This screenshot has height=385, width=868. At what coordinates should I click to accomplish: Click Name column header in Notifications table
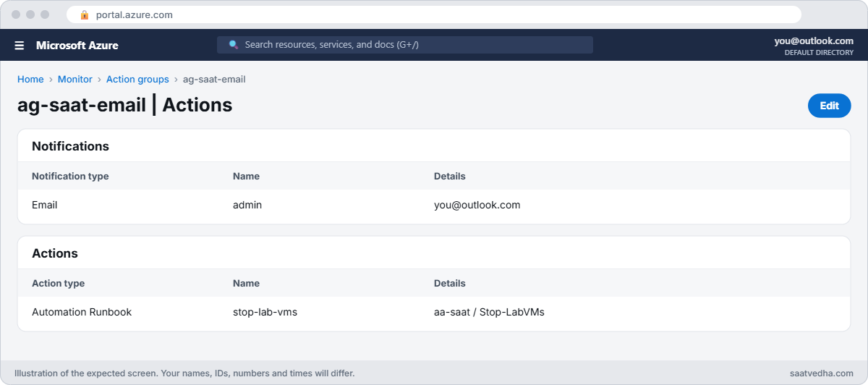pos(246,176)
